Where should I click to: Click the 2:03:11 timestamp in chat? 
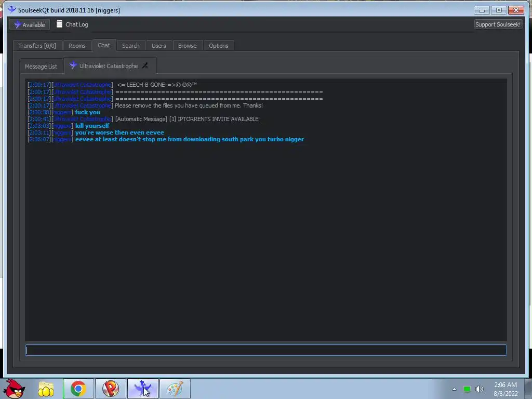(x=39, y=132)
